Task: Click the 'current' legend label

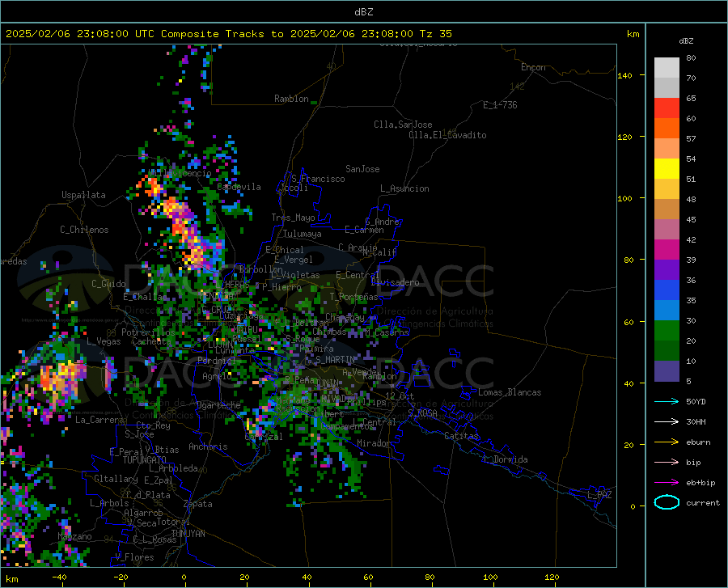Action: tap(703, 502)
